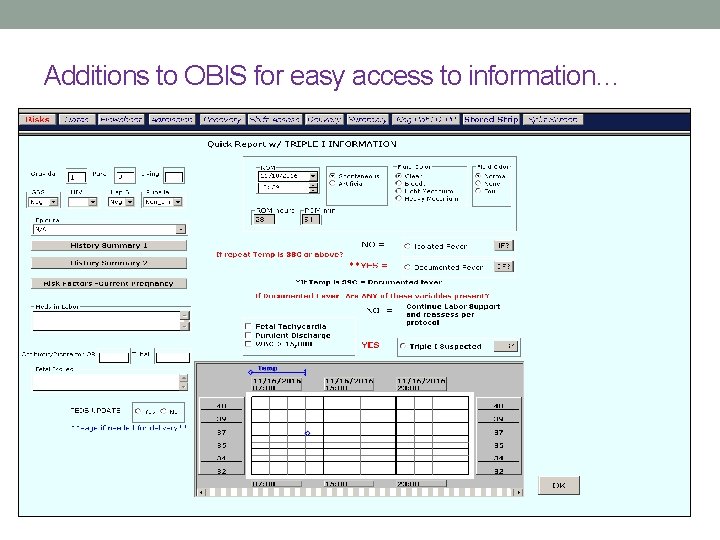This screenshot has width=720, height=540.
Task: Open Risk Factors - Current Pregnancy
Action: pos(109,283)
